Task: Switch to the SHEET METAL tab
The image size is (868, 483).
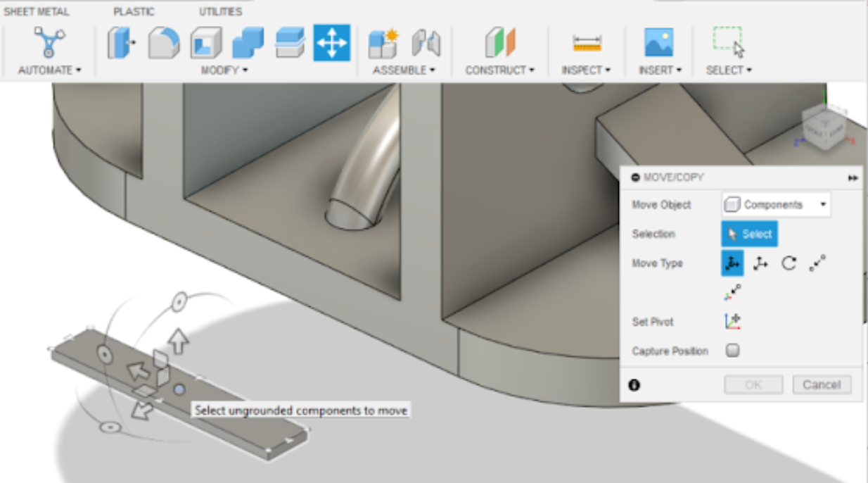Action: [37, 12]
